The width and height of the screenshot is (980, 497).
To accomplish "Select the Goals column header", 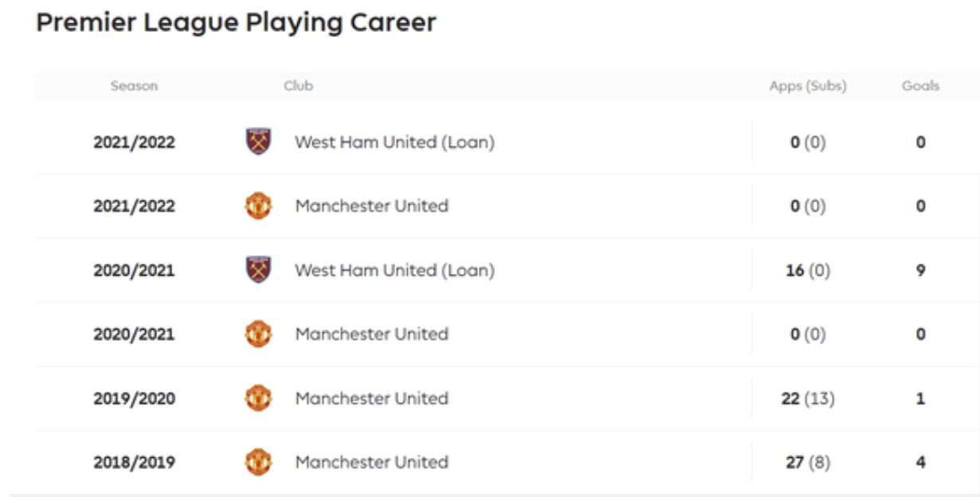I will [x=920, y=86].
